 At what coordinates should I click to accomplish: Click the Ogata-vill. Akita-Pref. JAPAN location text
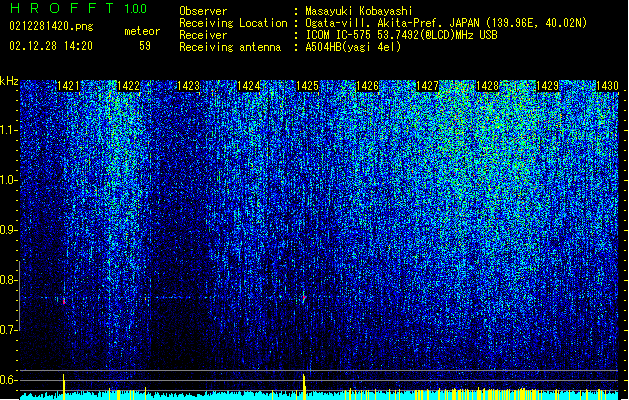[x=446, y=23]
